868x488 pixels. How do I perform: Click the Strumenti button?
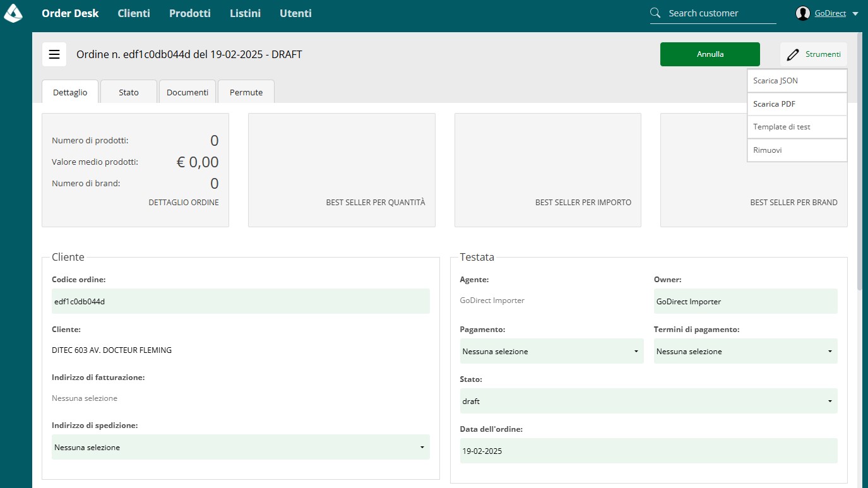(814, 54)
